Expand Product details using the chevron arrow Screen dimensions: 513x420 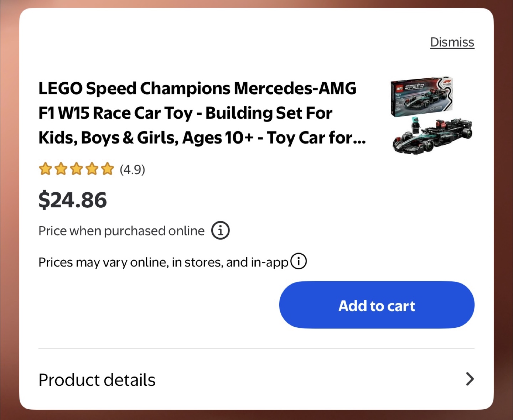click(470, 379)
